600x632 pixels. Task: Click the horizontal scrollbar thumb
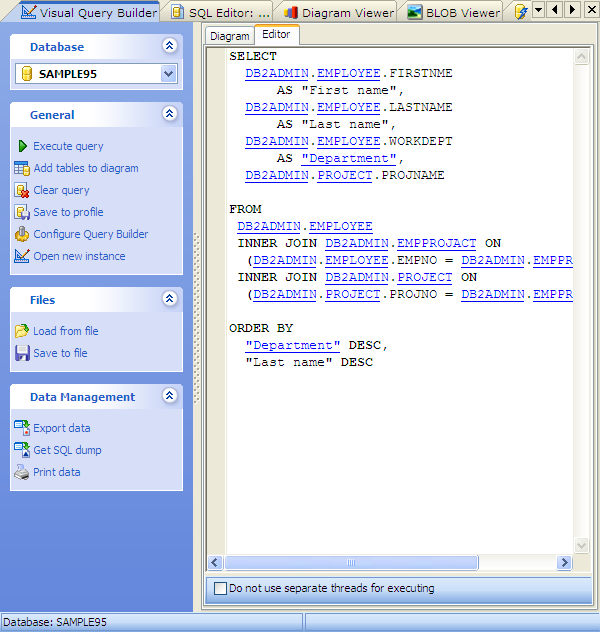351,563
